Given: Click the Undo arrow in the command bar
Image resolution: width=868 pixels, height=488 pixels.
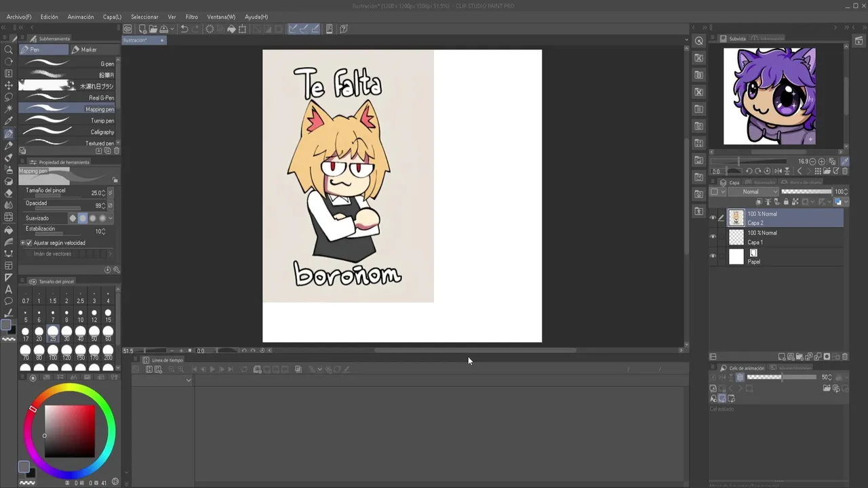Looking at the screenshot, I should tap(184, 28).
